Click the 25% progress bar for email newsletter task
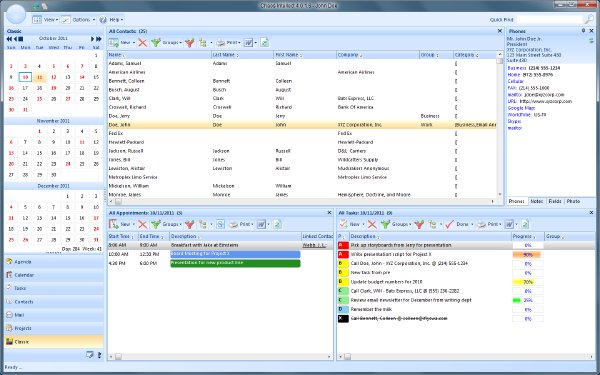Viewport: 600px width, 375px height. pos(528,300)
